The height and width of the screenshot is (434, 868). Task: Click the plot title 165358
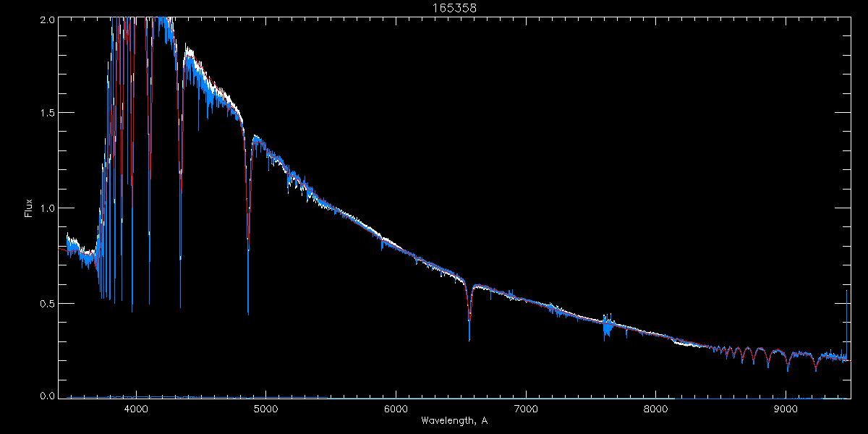(455, 9)
